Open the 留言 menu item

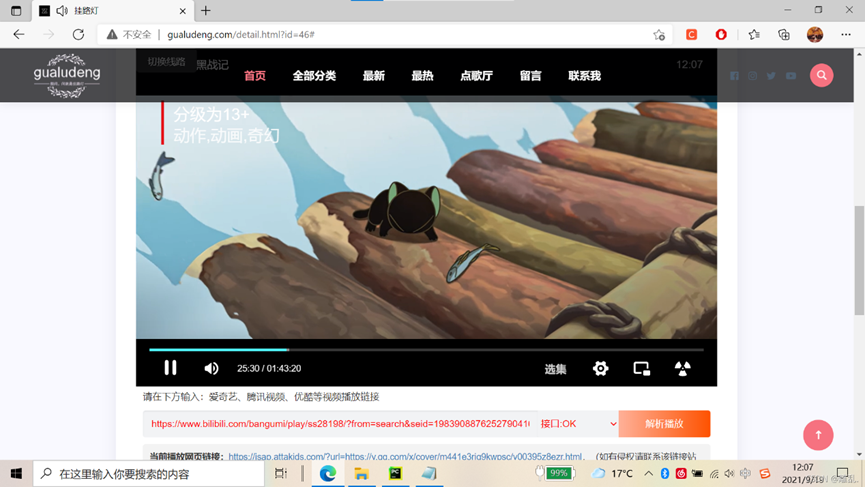pos(530,76)
